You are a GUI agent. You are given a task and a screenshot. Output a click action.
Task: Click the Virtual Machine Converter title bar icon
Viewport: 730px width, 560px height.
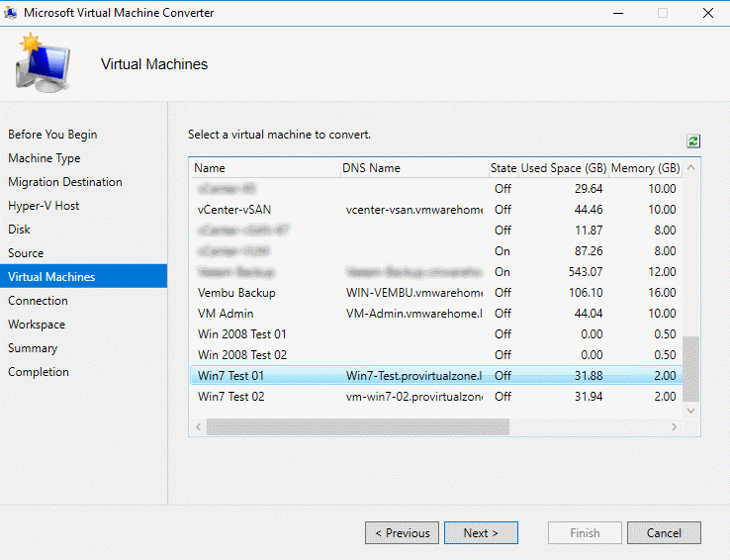[10, 13]
